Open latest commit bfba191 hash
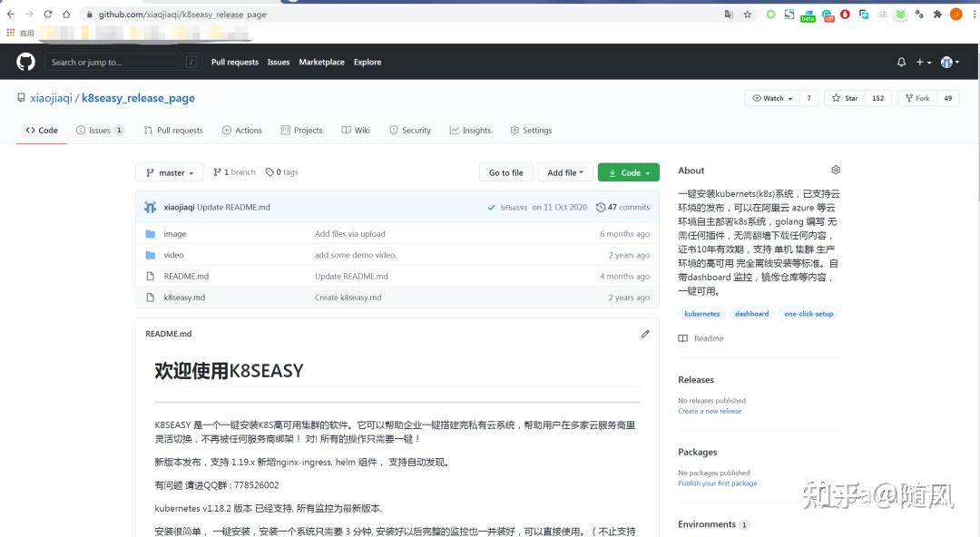The image size is (980, 537). pos(514,208)
